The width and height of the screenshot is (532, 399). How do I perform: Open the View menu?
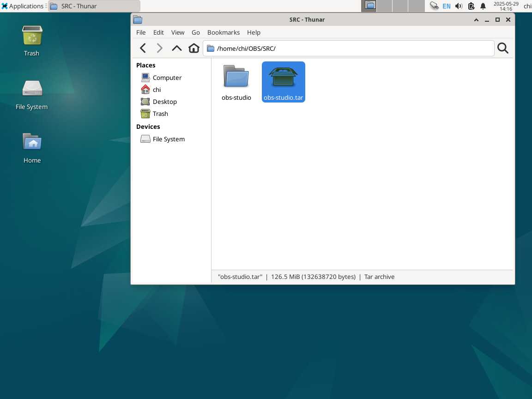click(x=178, y=32)
